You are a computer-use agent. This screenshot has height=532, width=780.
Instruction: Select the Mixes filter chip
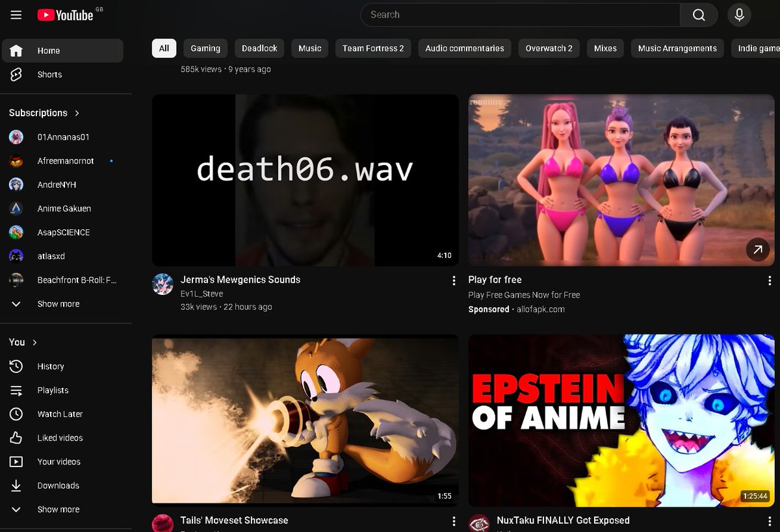(x=605, y=48)
